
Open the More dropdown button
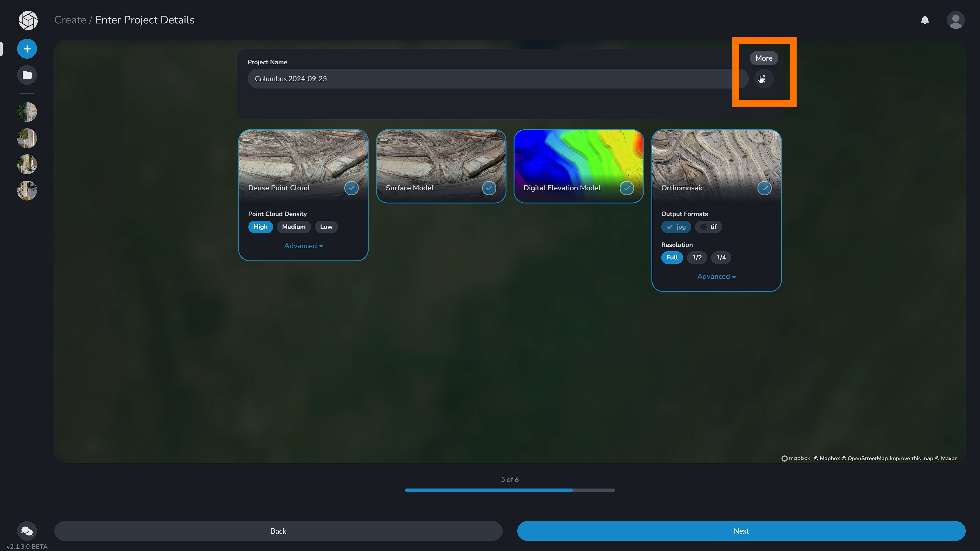click(764, 58)
